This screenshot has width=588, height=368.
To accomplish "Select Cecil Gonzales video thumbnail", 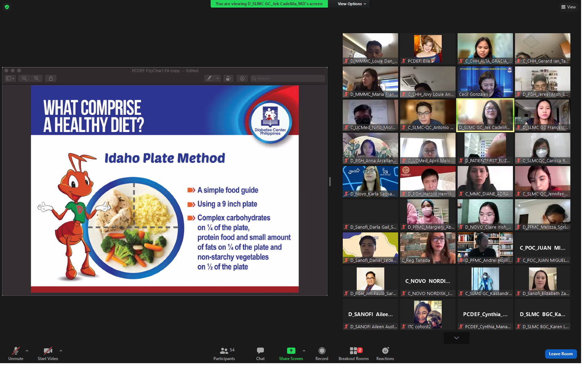I will 485,82.
